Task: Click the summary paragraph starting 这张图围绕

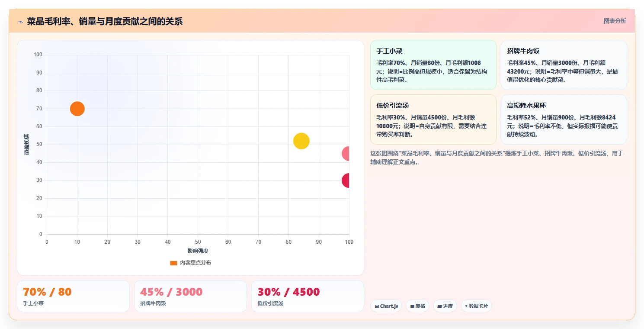Action: tap(497, 158)
